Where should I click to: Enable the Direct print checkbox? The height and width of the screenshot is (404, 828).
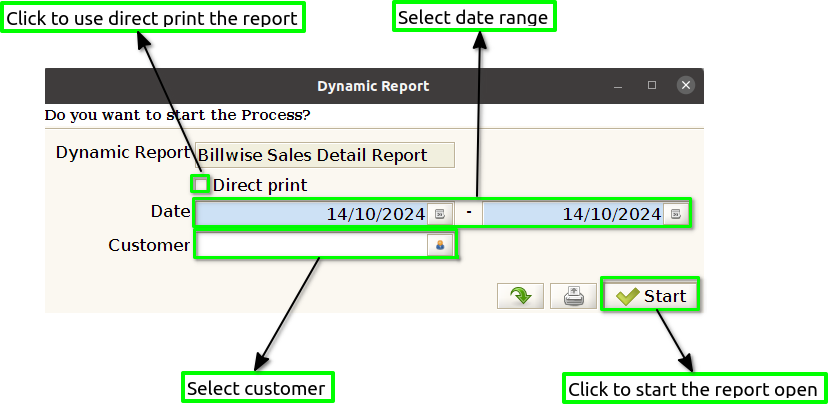(201, 185)
